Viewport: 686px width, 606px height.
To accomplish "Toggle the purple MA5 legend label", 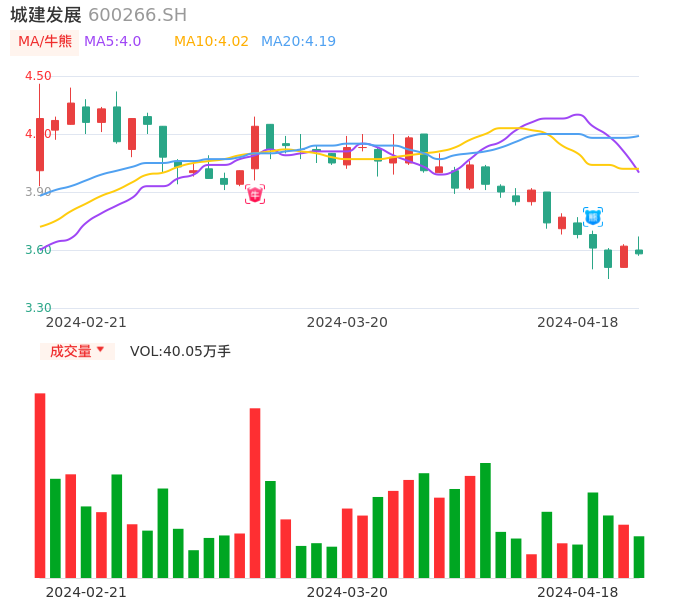I will coord(112,42).
